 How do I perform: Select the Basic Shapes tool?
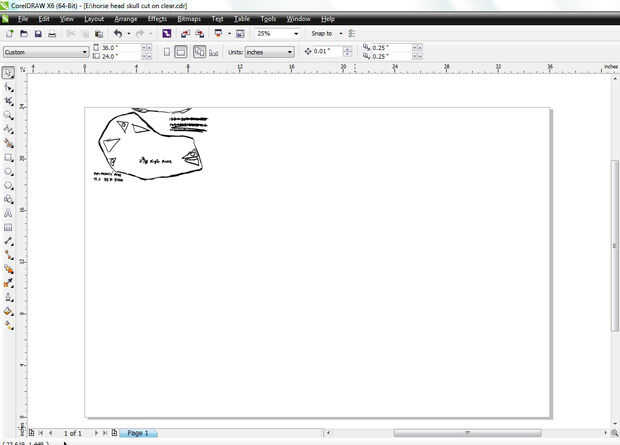coord(8,199)
